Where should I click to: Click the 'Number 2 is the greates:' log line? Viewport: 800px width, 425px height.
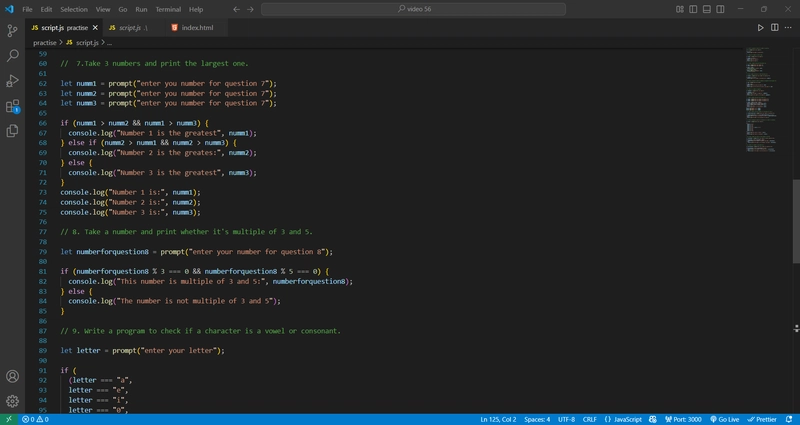click(163, 153)
